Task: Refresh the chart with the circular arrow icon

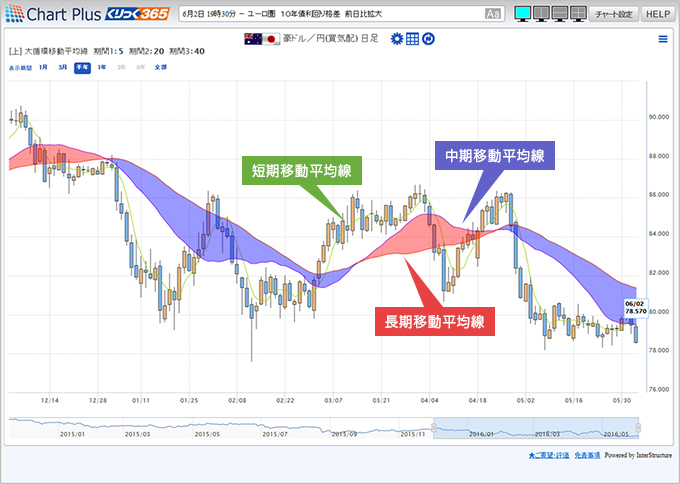Action: pos(427,38)
